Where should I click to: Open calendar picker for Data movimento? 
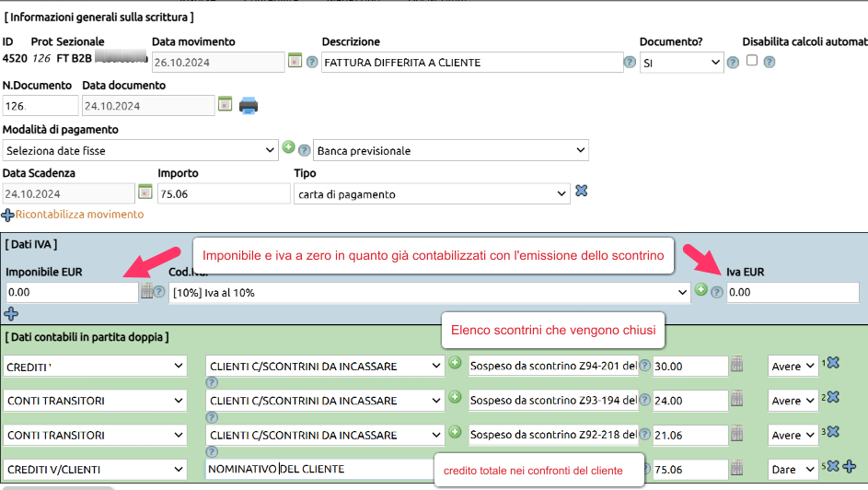(295, 61)
